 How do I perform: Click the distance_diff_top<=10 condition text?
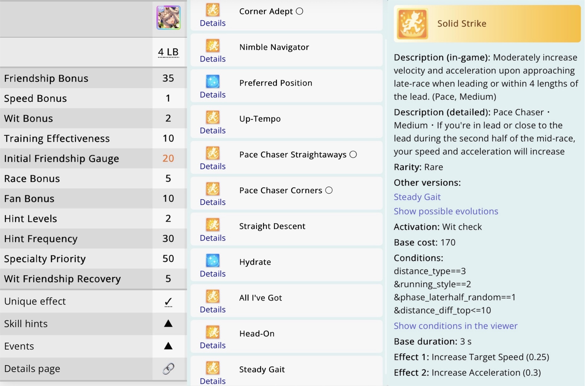click(442, 310)
